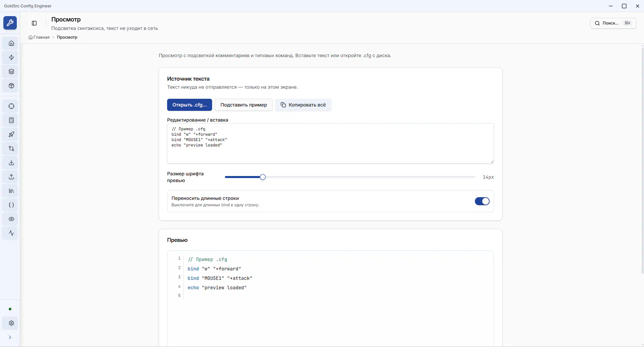
Task: Click the Просмотр breadcrumb item
Action: (67, 37)
